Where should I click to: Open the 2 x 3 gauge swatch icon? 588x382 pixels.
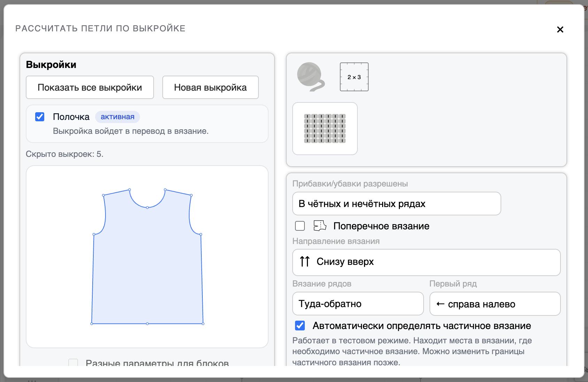click(354, 77)
